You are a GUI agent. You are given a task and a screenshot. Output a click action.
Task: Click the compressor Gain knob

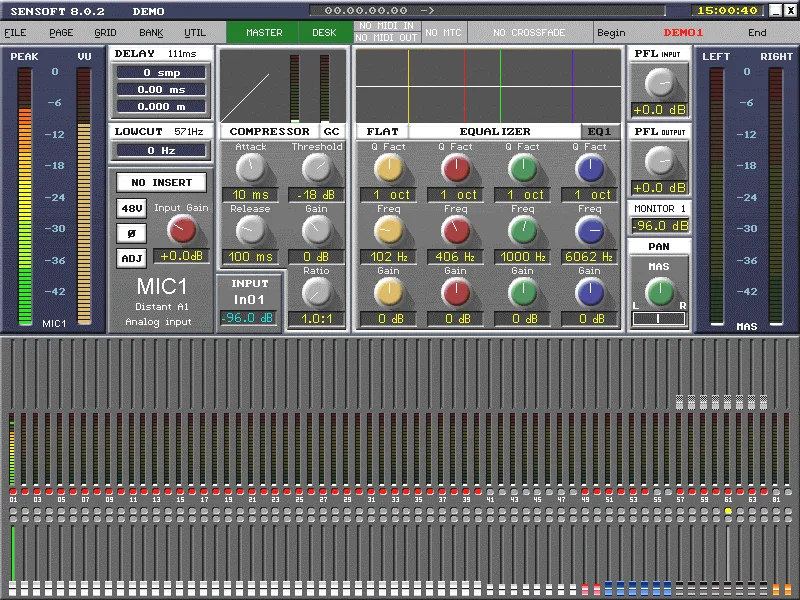(x=316, y=231)
